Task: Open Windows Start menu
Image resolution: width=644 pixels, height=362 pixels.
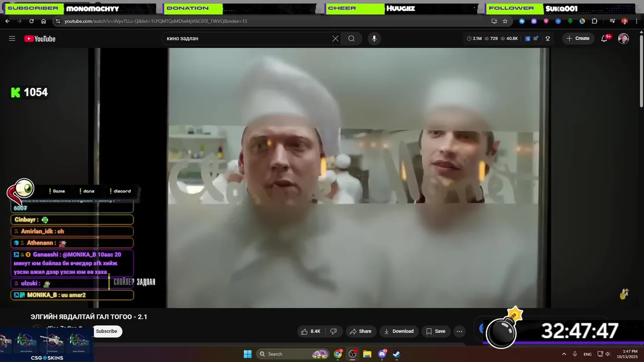Action: click(x=248, y=354)
